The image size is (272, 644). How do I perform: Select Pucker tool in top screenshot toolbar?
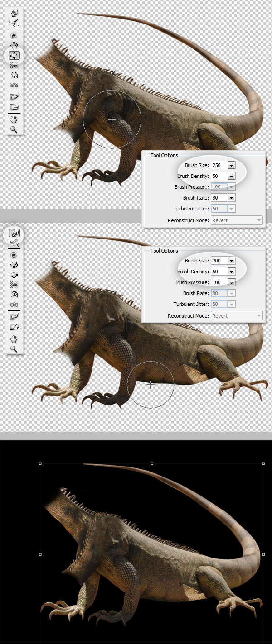pos(14,45)
